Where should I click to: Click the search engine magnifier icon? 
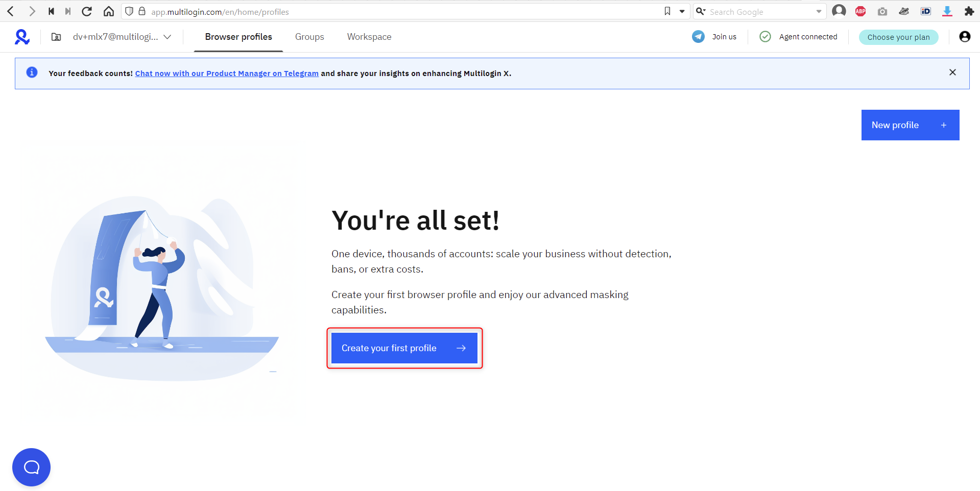(701, 11)
